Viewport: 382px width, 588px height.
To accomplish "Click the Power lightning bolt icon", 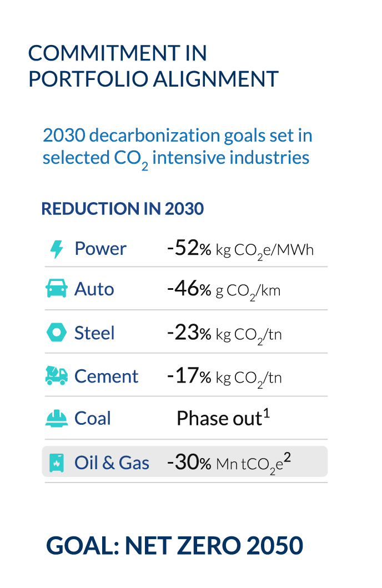I will 57,249.
